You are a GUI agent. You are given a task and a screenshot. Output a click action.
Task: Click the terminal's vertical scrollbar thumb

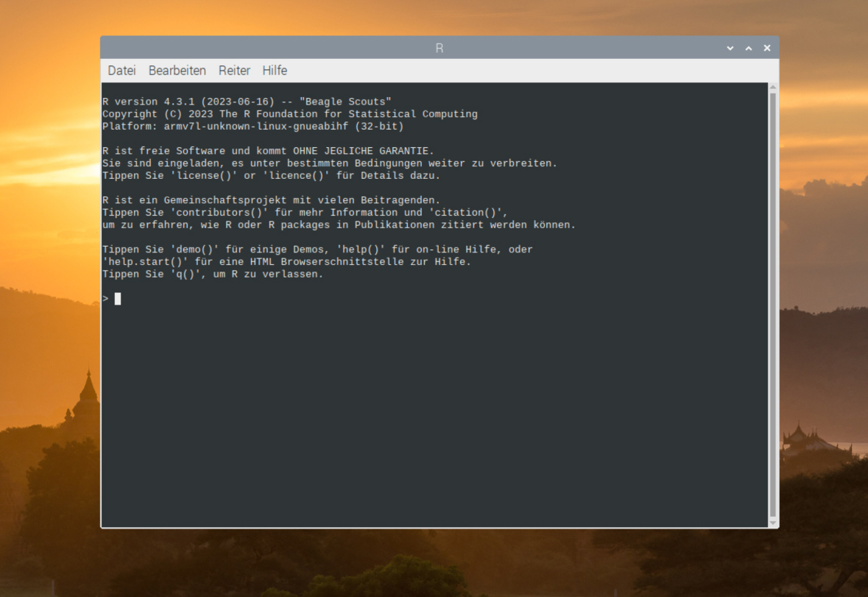coord(772,302)
